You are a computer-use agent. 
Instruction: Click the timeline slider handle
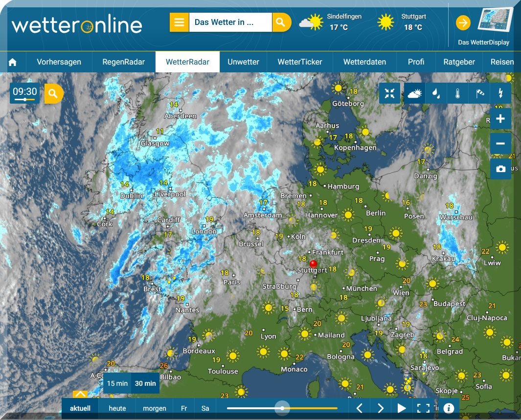[x=282, y=408]
